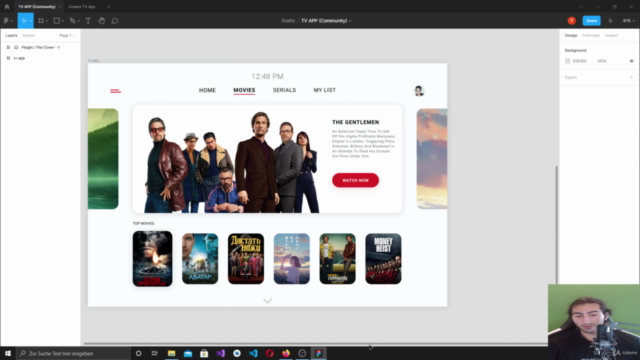Toggle Background color visibility eye

pyautogui.click(x=631, y=61)
